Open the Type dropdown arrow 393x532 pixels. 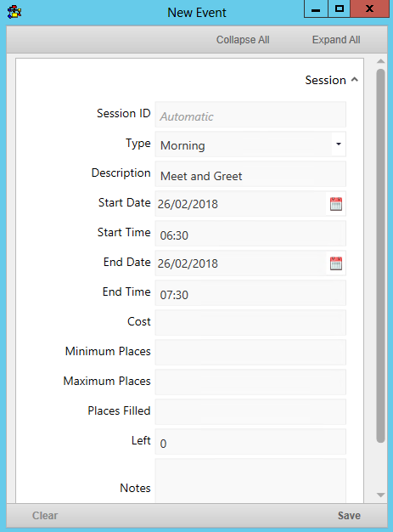[x=338, y=144]
